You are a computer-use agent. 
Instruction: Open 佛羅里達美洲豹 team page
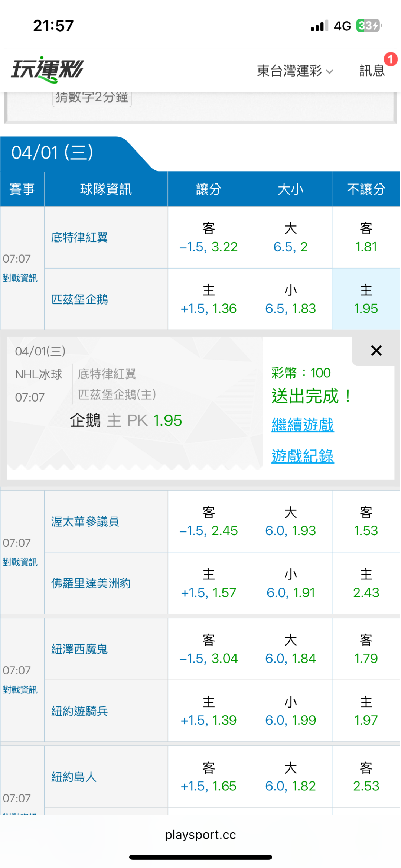click(x=91, y=583)
